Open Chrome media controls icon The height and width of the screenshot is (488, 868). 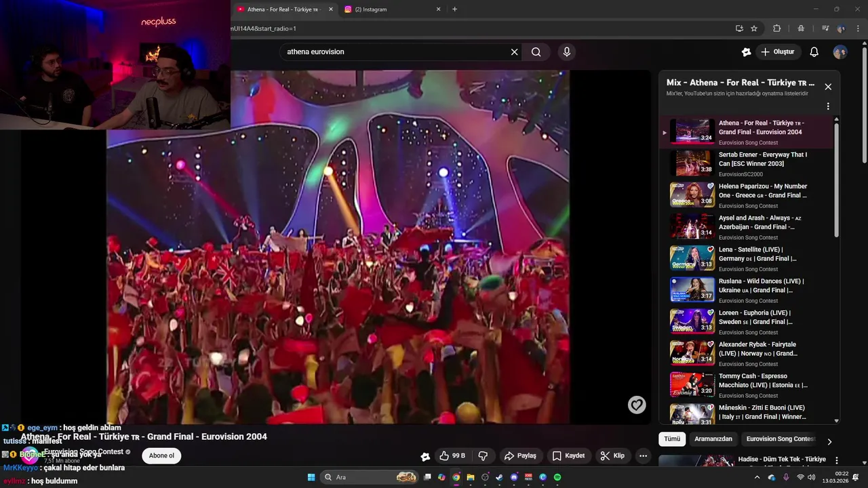825,28
